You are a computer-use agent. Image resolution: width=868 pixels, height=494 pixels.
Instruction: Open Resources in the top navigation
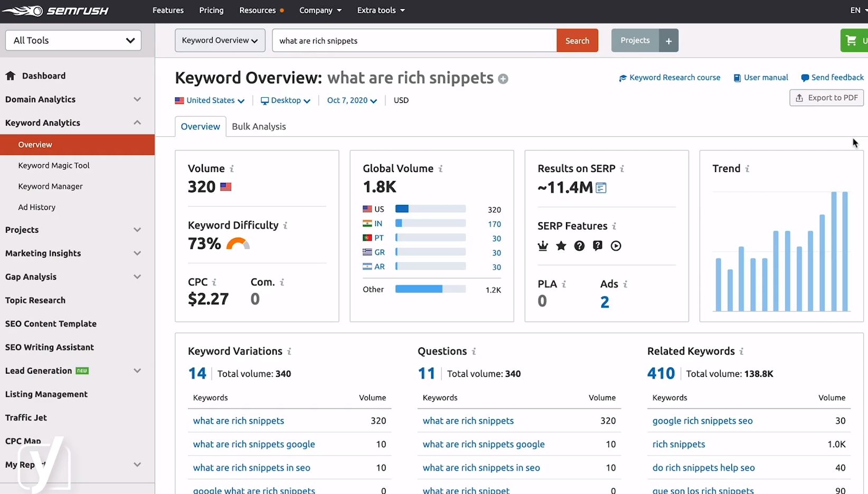tap(261, 11)
